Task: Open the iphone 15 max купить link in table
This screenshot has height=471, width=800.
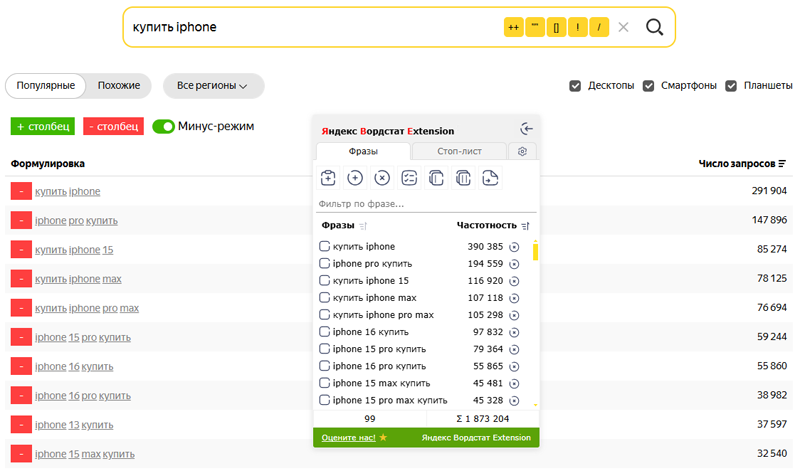Action: [85, 454]
